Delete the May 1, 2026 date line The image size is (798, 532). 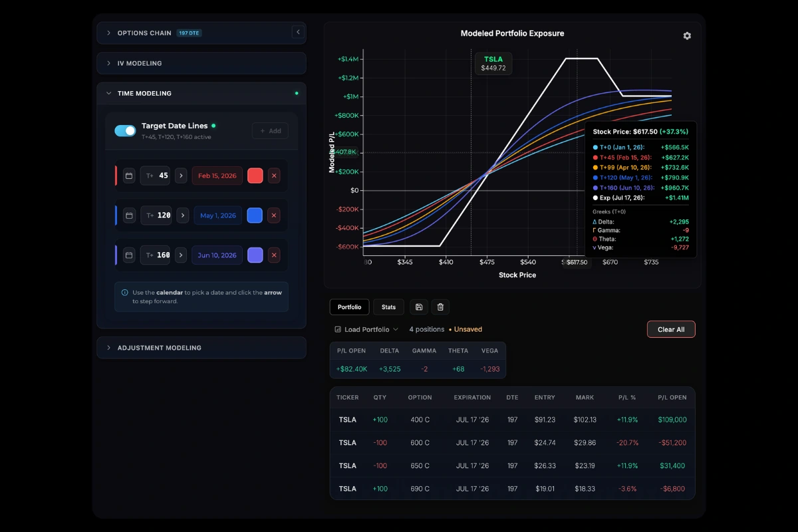coord(274,215)
